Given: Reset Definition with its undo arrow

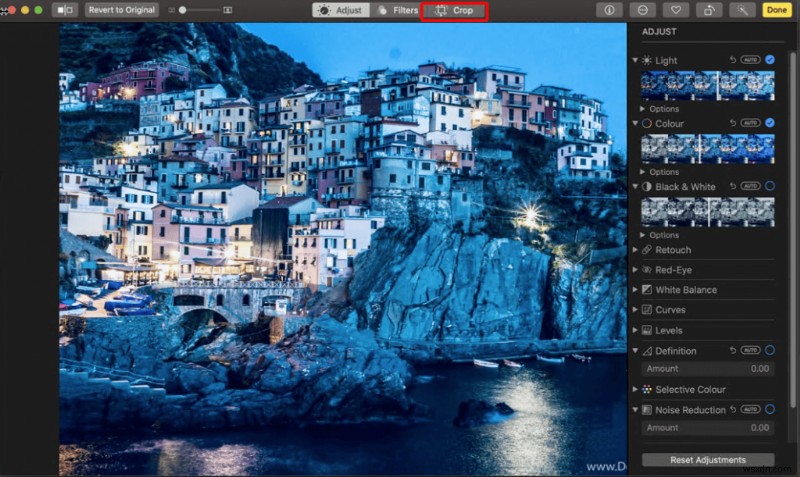Looking at the screenshot, I should (x=733, y=350).
